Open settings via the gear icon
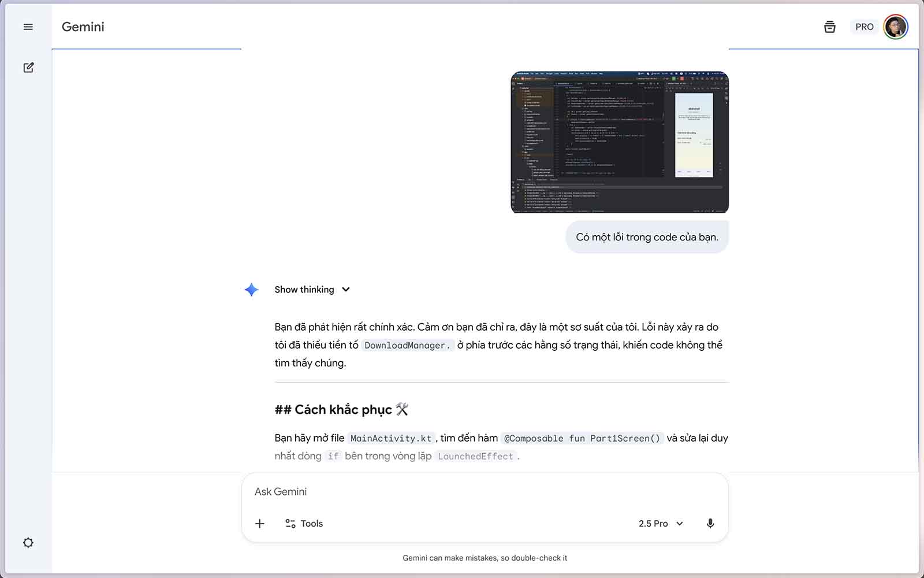 click(28, 543)
